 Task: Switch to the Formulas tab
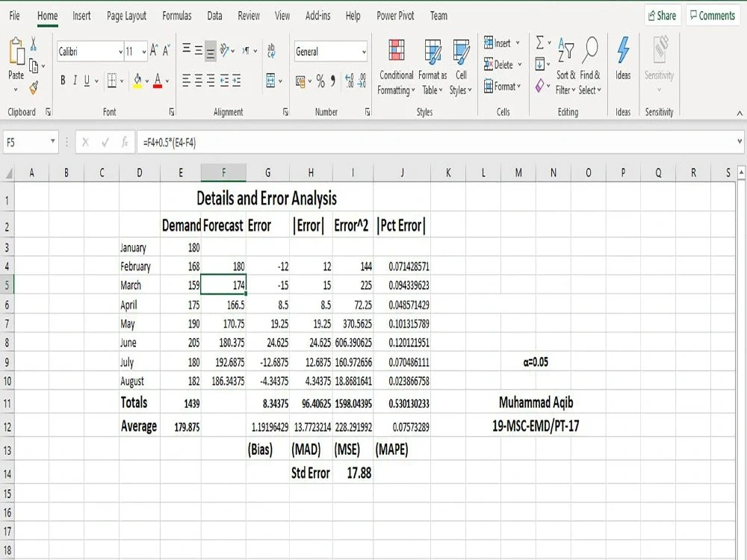point(177,16)
